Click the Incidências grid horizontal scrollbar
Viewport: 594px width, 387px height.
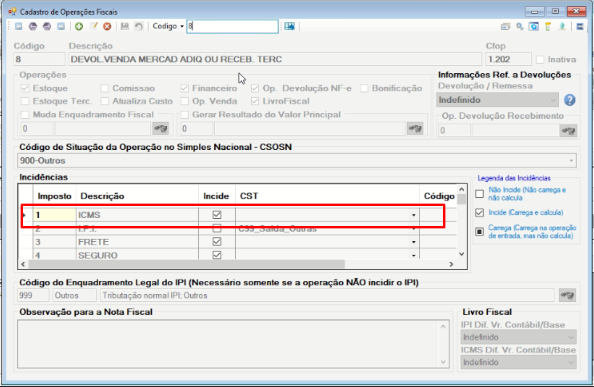coord(187,264)
